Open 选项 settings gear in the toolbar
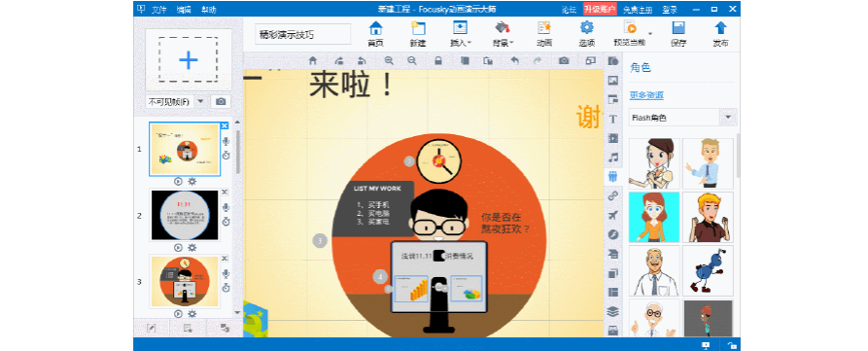868x351 pixels. point(587,34)
